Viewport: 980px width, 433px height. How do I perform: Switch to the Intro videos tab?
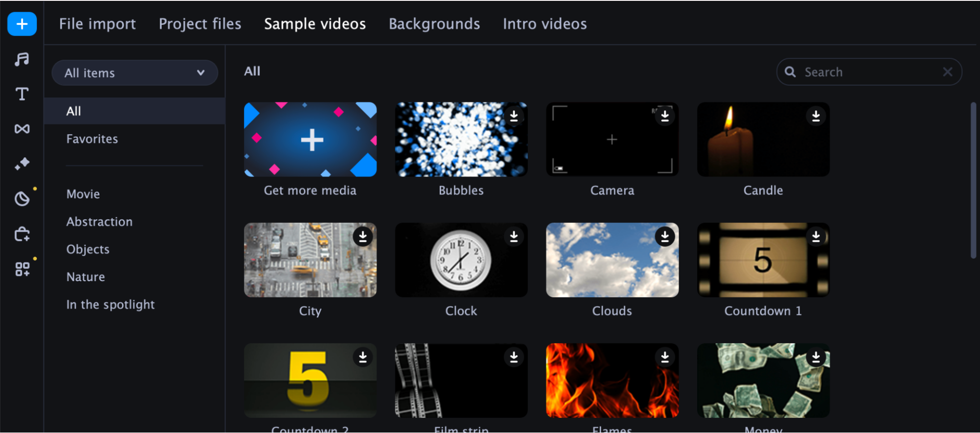click(x=545, y=24)
